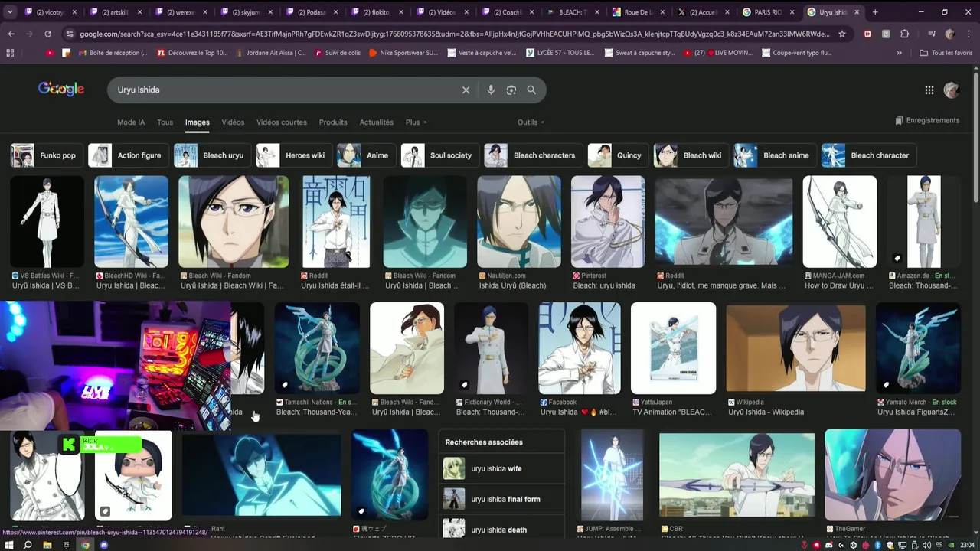
Task: Open the Produits tab
Action: point(333,122)
